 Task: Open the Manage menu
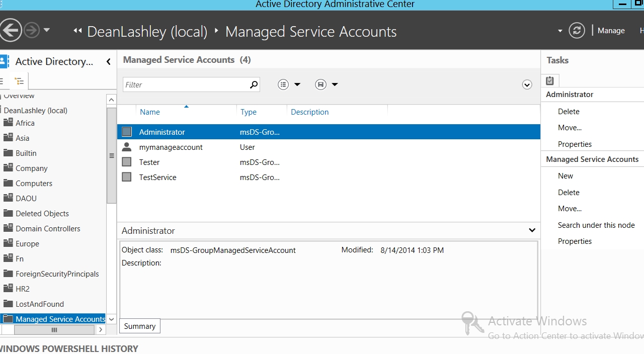point(611,31)
